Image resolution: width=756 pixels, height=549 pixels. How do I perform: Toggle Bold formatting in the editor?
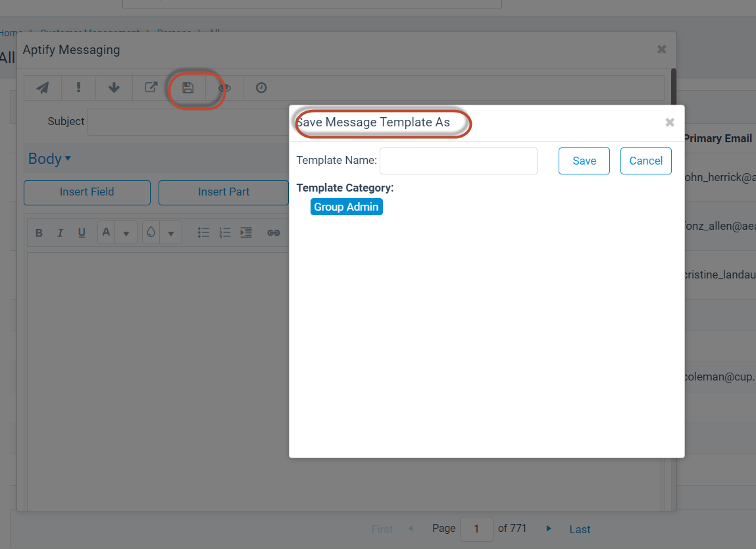click(39, 233)
